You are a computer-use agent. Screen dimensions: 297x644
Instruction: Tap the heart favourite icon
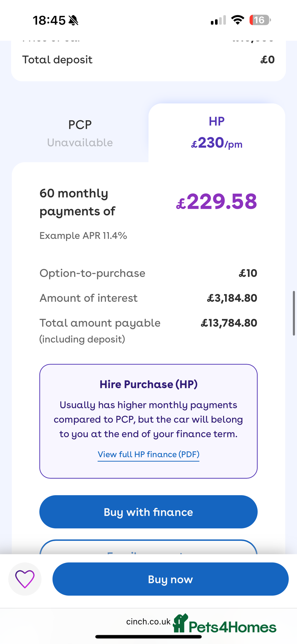point(25,579)
